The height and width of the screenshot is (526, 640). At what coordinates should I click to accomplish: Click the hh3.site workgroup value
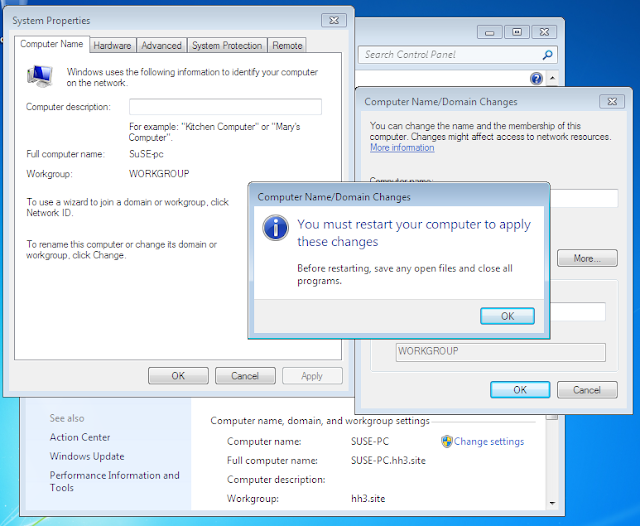click(x=368, y=499)
